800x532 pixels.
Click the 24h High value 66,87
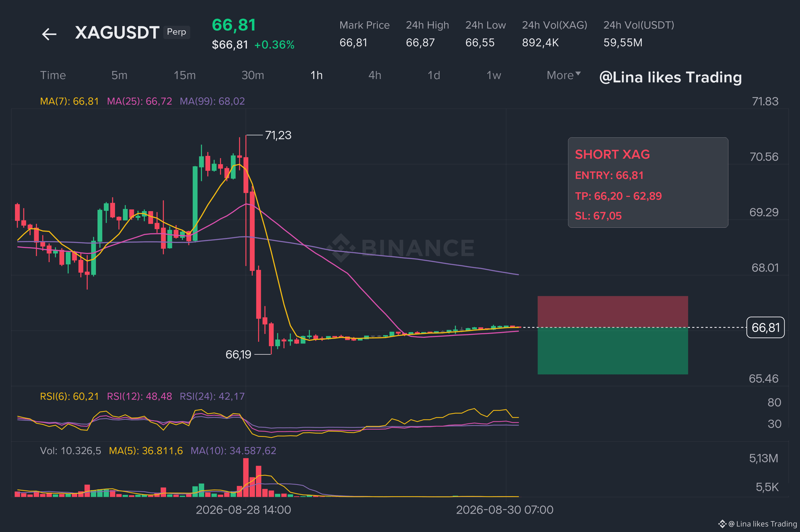coord(420,42)
